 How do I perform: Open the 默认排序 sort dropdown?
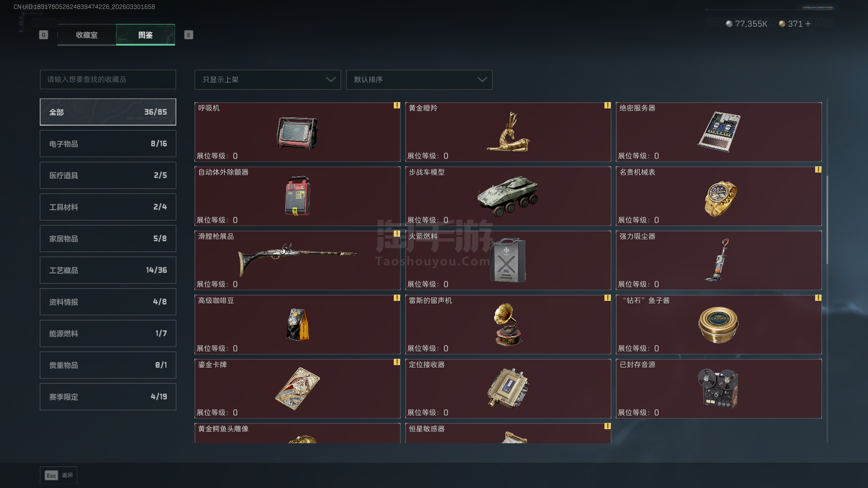419,80
